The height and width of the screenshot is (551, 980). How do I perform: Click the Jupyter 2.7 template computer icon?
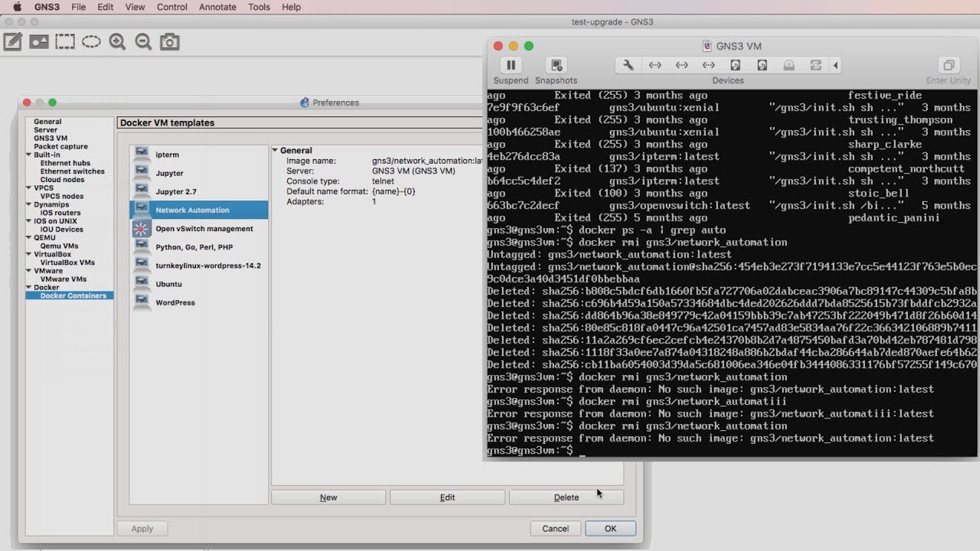(x=142, y=191)
